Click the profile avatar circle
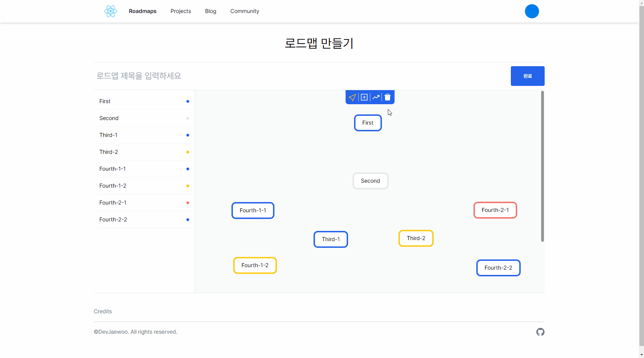The image size is (644, 358). [532, 11]
